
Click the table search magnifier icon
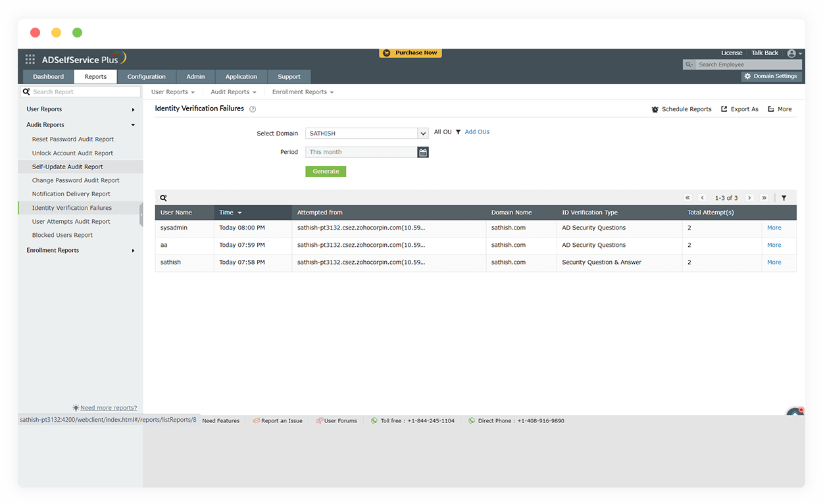click(x=164, y=198)
